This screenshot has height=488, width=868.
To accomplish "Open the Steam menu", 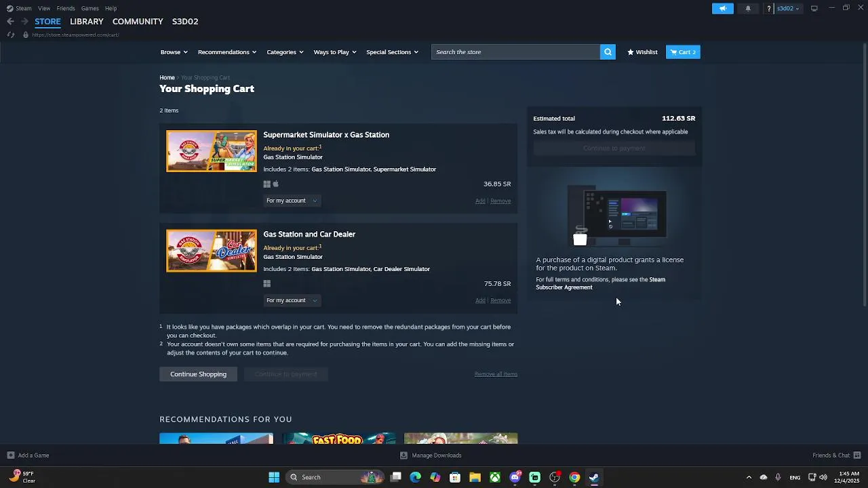I will (x=24, y=8).
